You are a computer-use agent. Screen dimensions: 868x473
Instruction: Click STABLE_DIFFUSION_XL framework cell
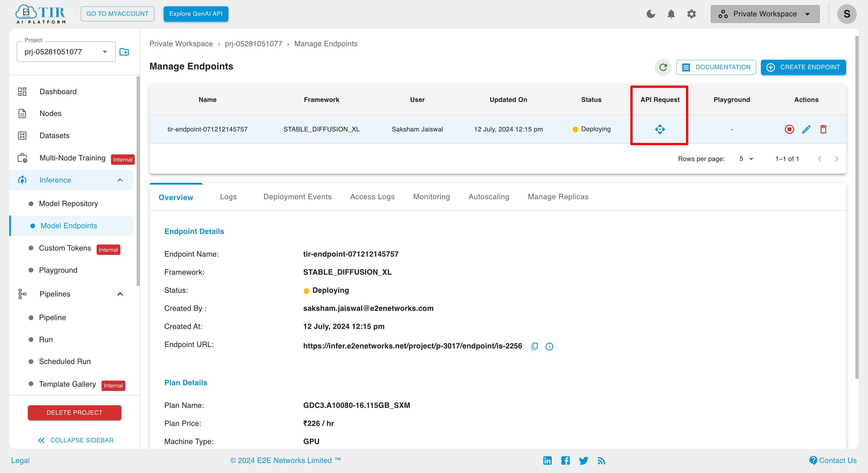321,129
